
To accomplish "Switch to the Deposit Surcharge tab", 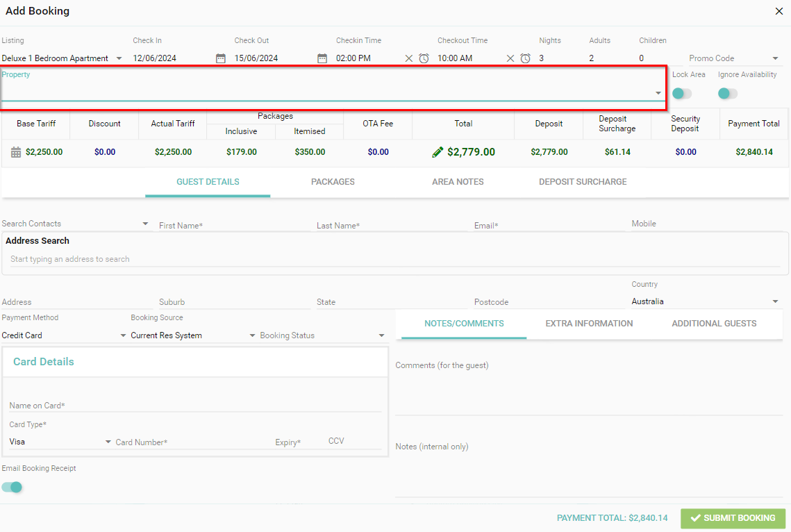I will [x=583, y=182].
